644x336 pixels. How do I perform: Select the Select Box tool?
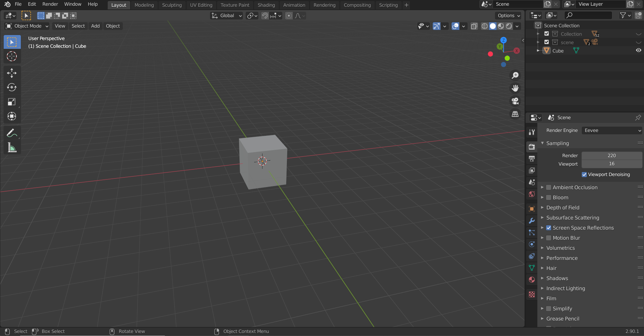point(12,42)
